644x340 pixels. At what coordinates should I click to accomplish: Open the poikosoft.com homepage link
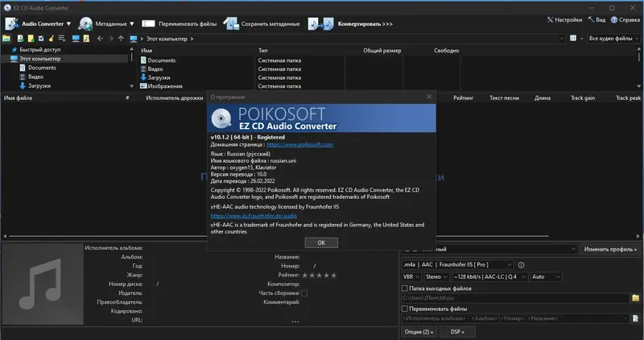[x=299, y=145]
